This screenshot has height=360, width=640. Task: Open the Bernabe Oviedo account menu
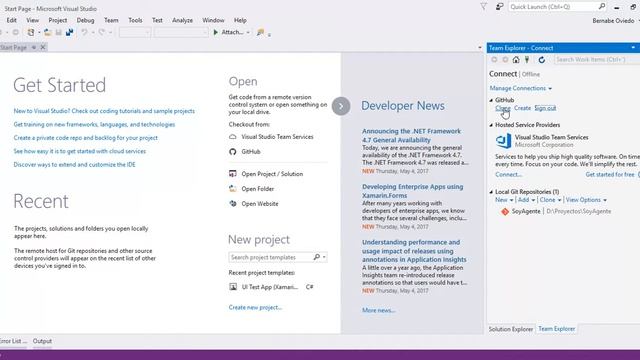tap(615, 20)
